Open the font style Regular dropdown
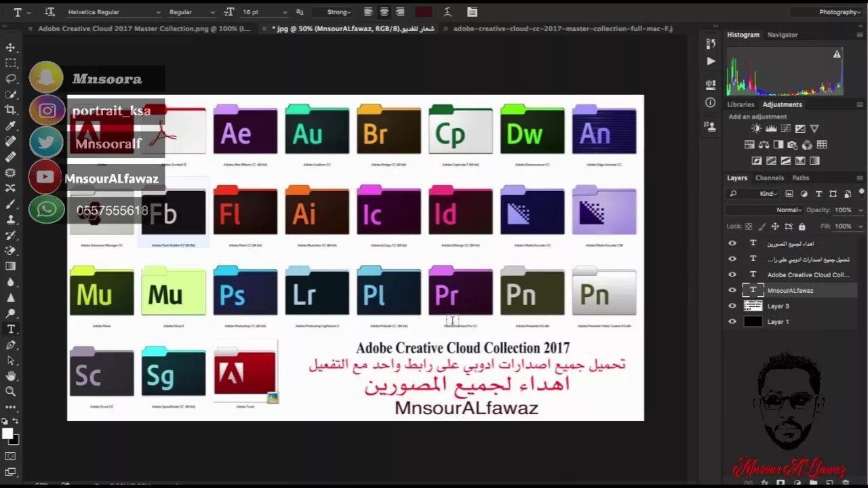 (x=192, y=12)
